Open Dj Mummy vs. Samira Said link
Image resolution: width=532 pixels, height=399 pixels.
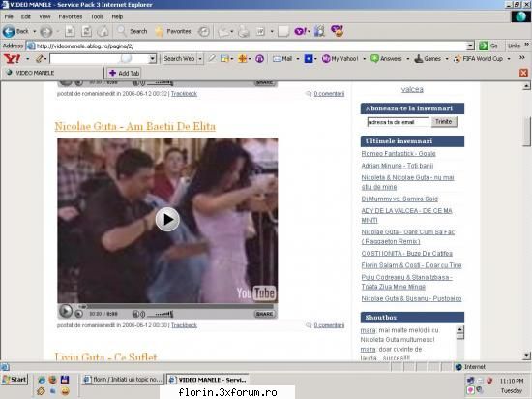(x=399, y=199)
